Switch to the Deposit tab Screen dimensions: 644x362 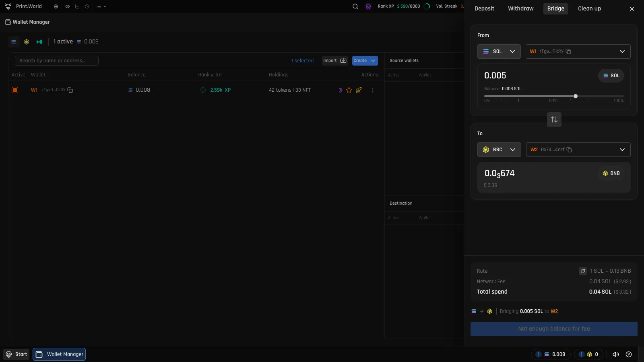pos(484,9)
